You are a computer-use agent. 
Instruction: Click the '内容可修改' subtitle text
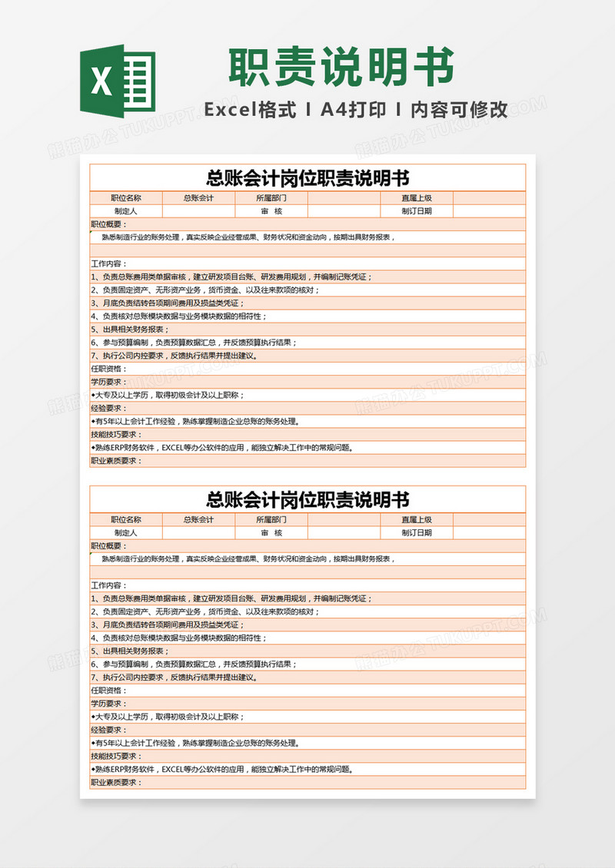click(459, 110)
